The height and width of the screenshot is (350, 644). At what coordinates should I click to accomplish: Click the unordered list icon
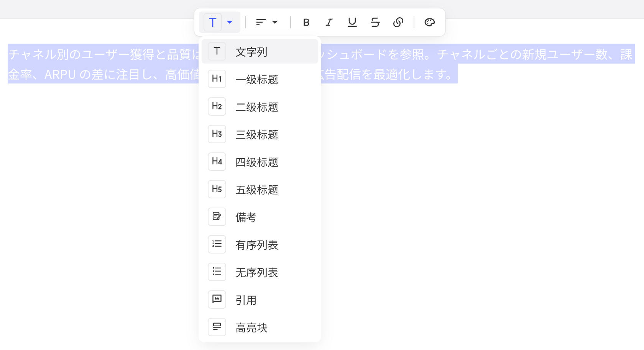[x=217, y=272]
